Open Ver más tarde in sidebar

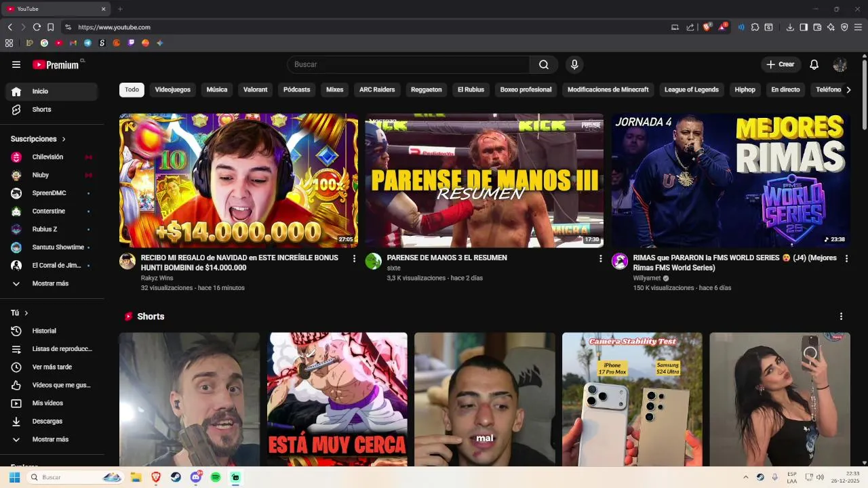point(52,367)
